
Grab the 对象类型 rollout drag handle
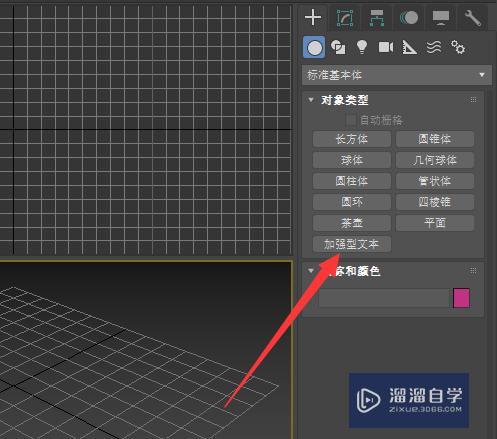(473, 100)
